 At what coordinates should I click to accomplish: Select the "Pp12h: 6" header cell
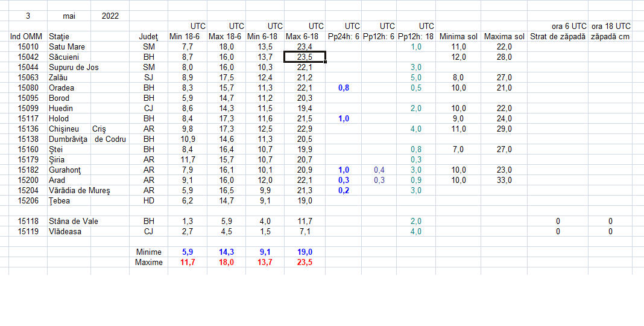(379, 37)
